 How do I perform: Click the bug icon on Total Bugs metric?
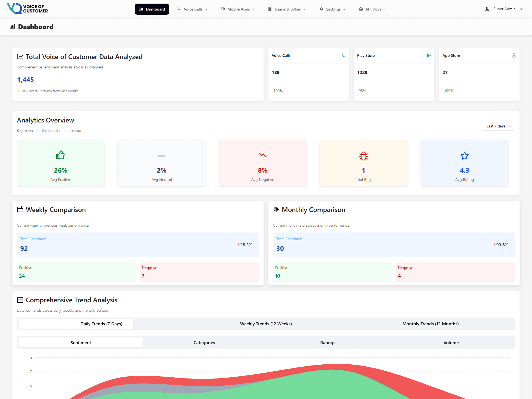pyautogui.click(x=363, y=155)
